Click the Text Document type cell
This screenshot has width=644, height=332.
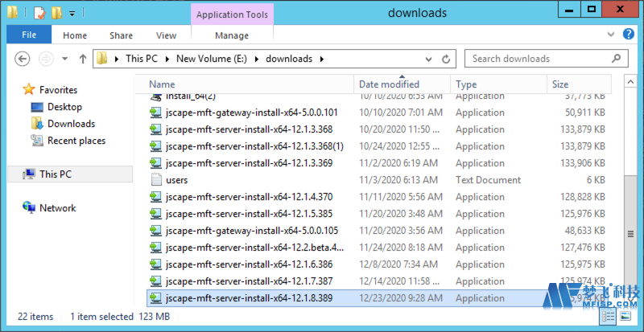pos(488,180)
